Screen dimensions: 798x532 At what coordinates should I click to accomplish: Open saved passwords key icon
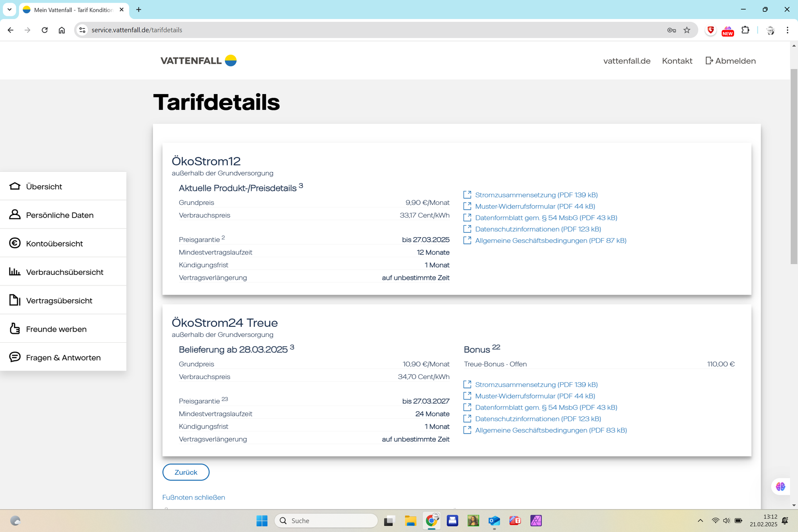671,30
